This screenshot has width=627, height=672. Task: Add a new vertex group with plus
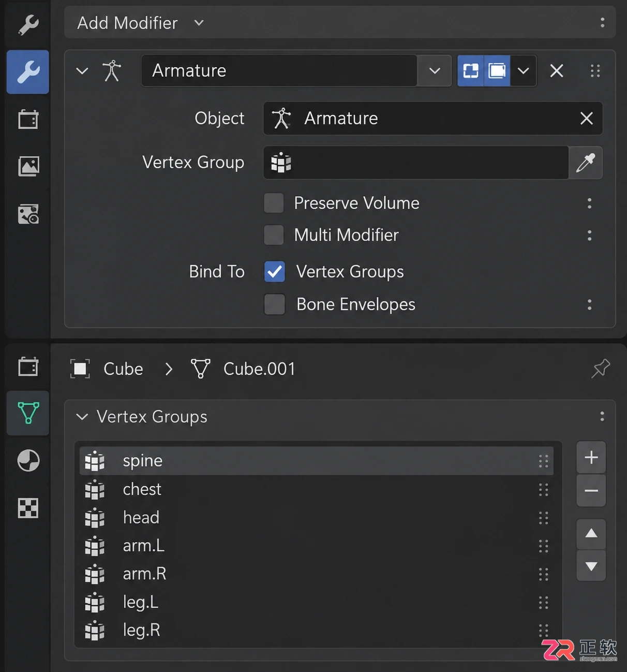pos(591,457)
